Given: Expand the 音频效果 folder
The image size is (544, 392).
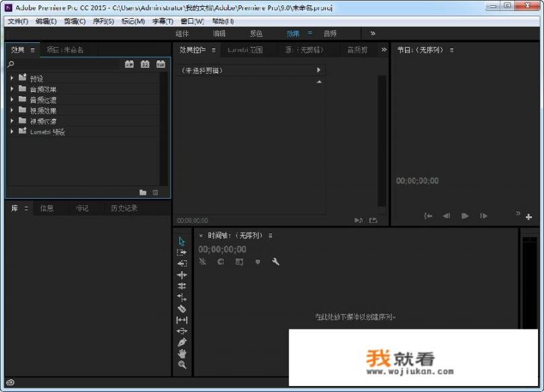Looking at the screenshot, I should (12, 89).
